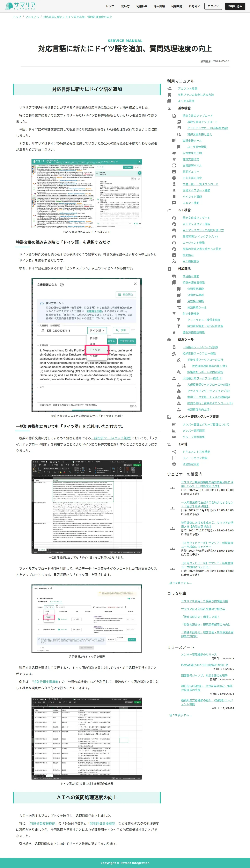250x868 pixels.
Task: Open the ユーザ評価機能 manual link
Action: pos(197,147)
